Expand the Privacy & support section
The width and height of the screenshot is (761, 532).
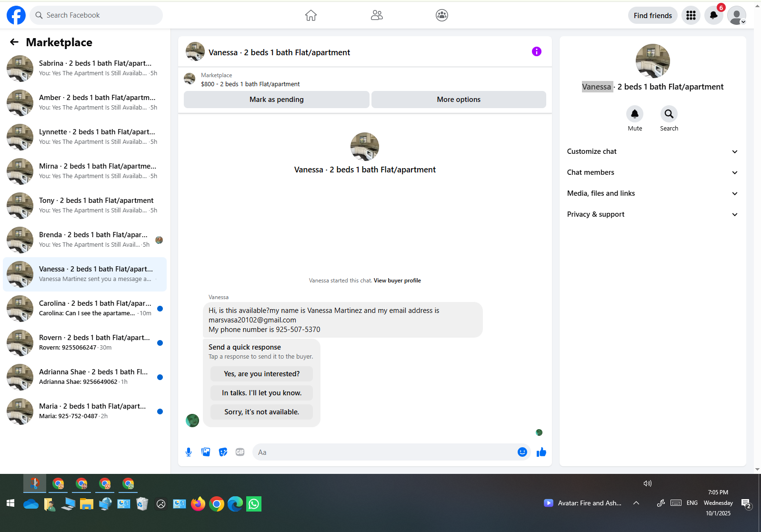[x=653, y=214]
